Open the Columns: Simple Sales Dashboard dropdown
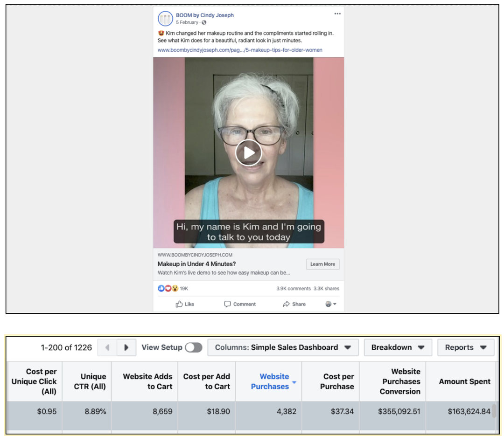504x436 pixels. tap(283, 347)
